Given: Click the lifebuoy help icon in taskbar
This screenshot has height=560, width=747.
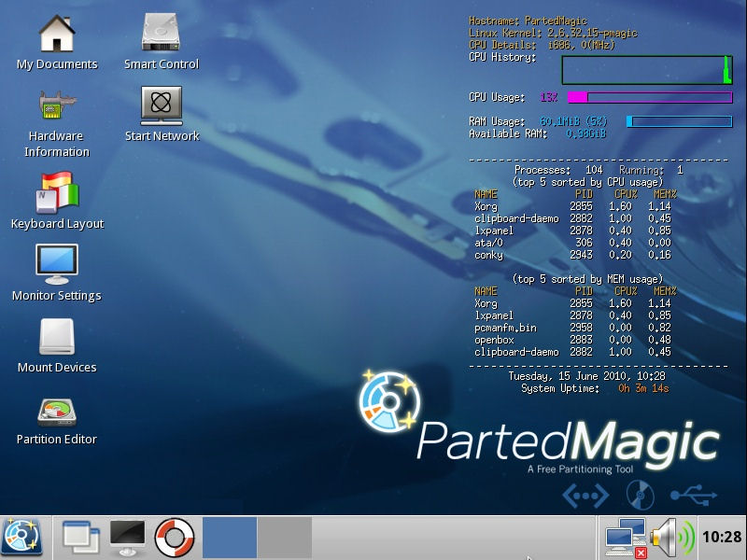Looking at the screenshot, I should (174, 538).
